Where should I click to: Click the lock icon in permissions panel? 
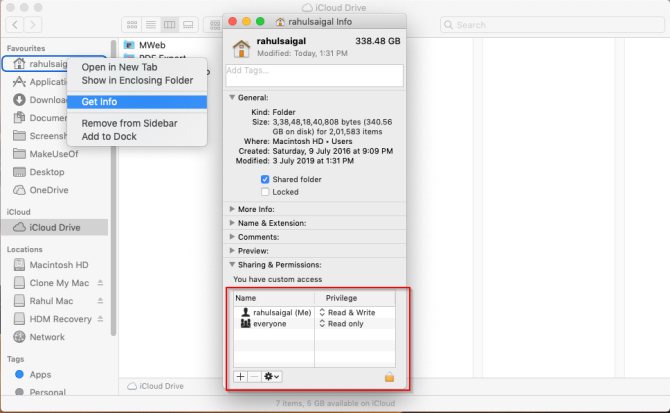390,376
